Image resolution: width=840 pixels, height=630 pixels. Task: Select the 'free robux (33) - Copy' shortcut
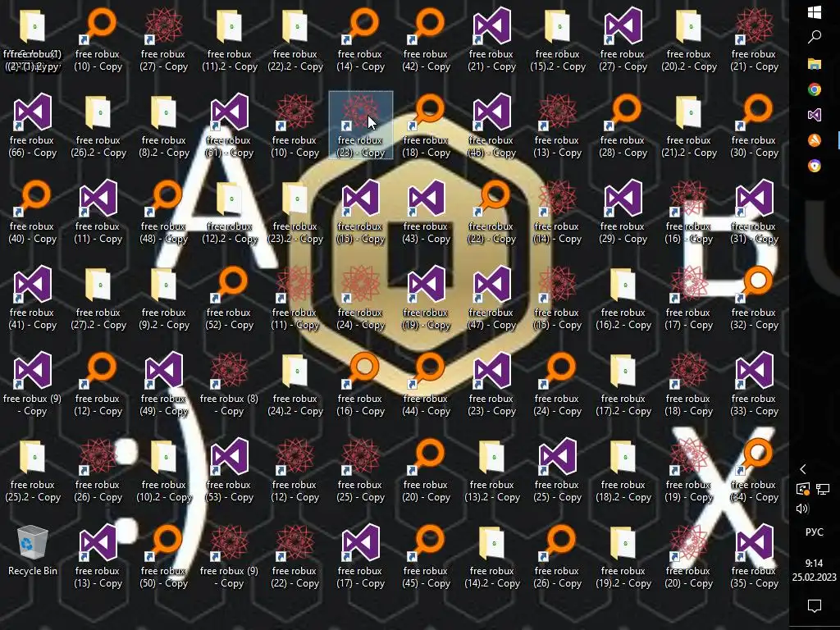(755, 384)
